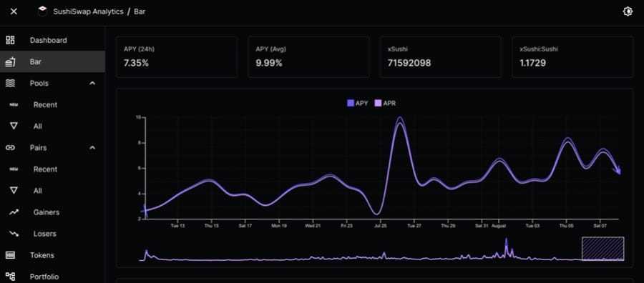Click the Bar breadcrumb label
The width and height of the screenshot is (644, 283).
click(140, 11)
